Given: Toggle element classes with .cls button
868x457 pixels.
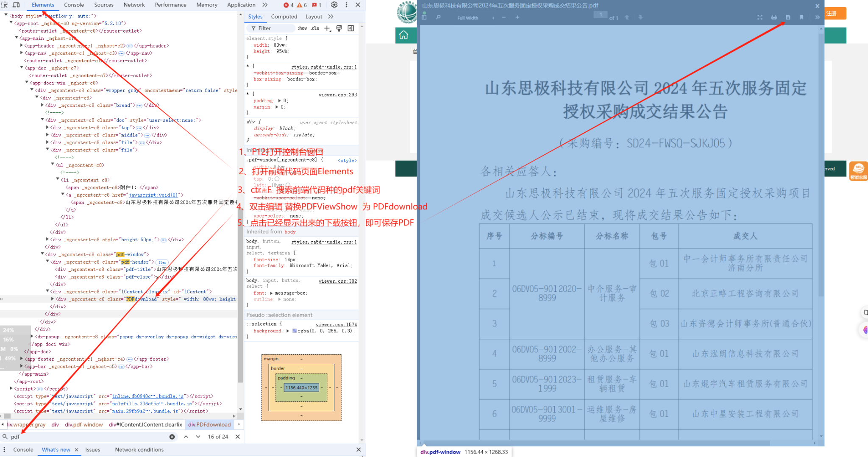Looking at the screenshot, I should click(x=314, y=28).
